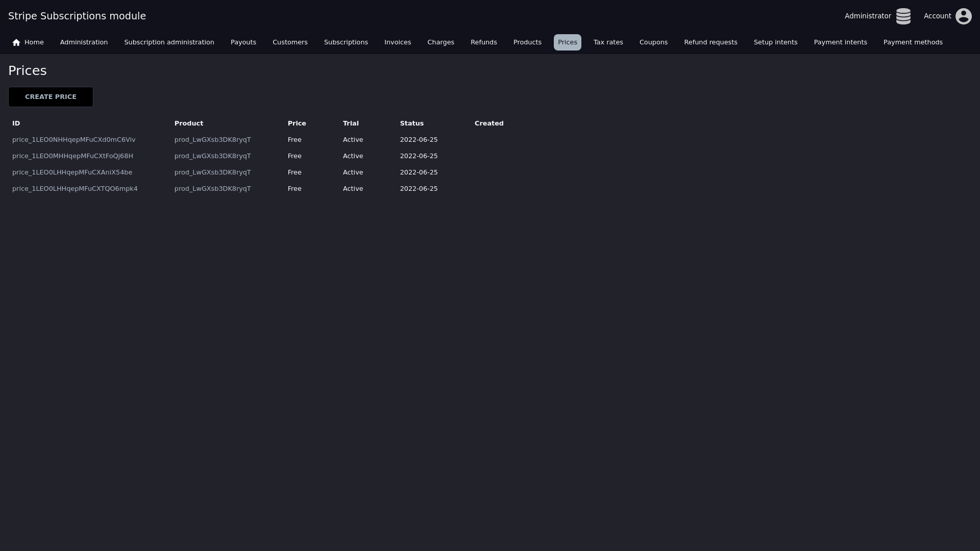Click product link in first row
The image size is (980, 551).
(212, 140)
